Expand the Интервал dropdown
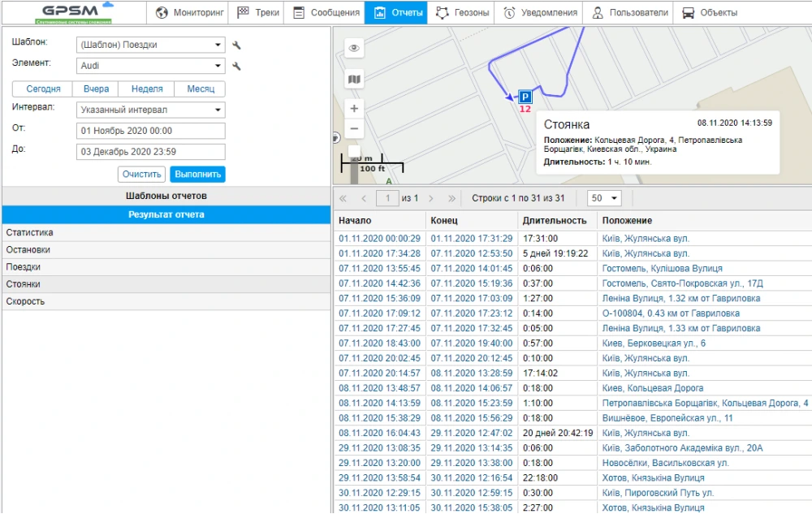The width and height of the screenshot is (812, 514). click(151, 110)
